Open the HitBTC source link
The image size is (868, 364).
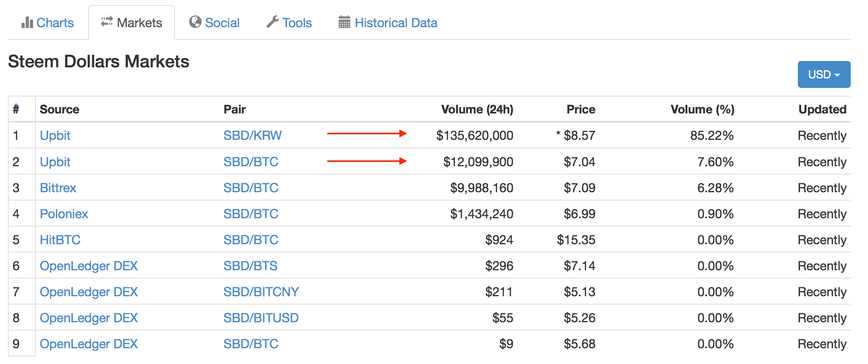coord(60,240)
